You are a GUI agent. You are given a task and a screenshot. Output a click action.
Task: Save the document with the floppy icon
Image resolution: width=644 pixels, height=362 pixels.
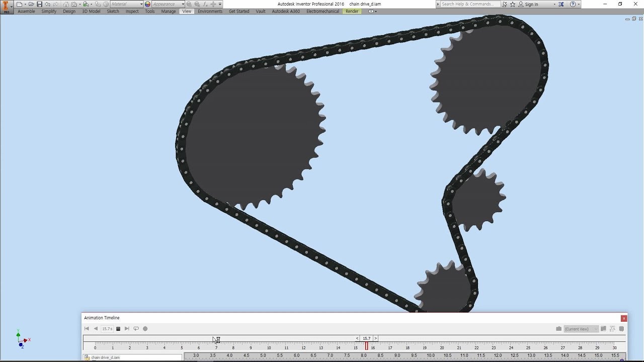click(39, 4)
